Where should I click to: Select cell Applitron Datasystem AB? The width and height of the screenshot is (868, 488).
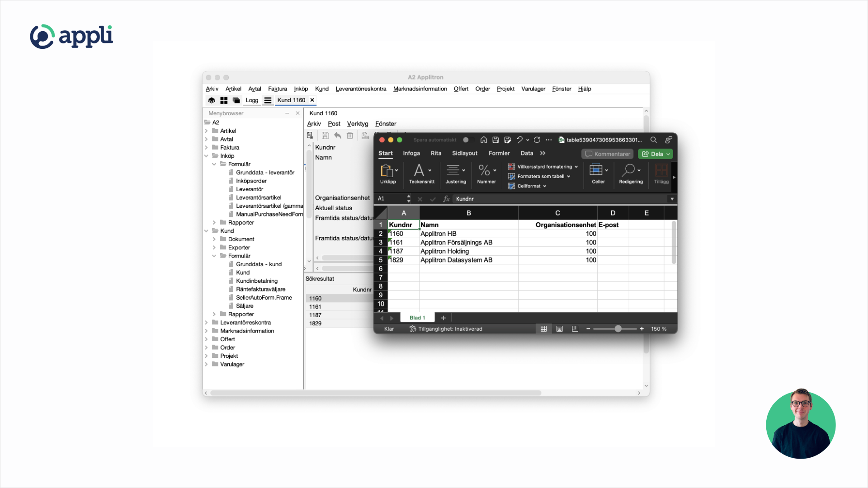[x=469, y=260]
